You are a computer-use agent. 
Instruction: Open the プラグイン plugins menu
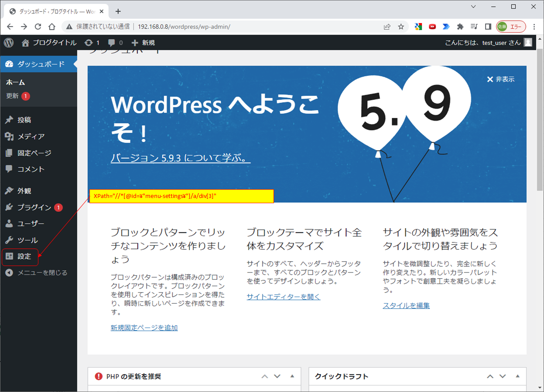coord(38,208)
